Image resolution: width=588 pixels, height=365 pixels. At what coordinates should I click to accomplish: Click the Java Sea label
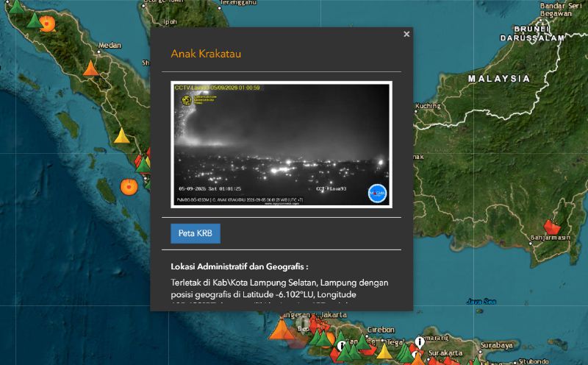click(481, 302)
